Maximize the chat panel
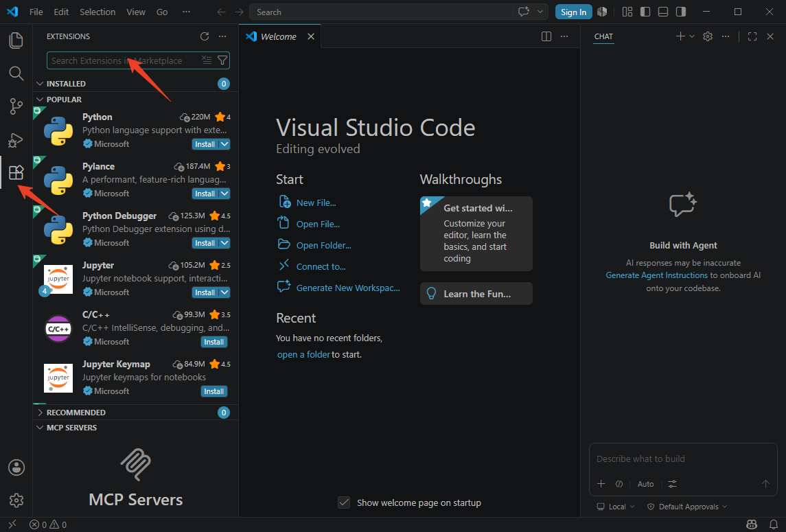This screenshot has height=532, width=786. click(x=752, y=36)
